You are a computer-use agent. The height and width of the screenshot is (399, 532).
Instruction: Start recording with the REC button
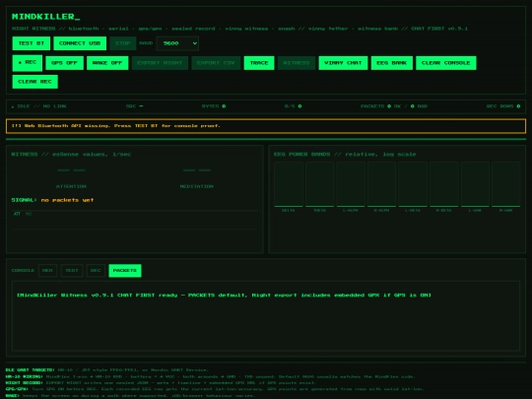click(28, 63)
